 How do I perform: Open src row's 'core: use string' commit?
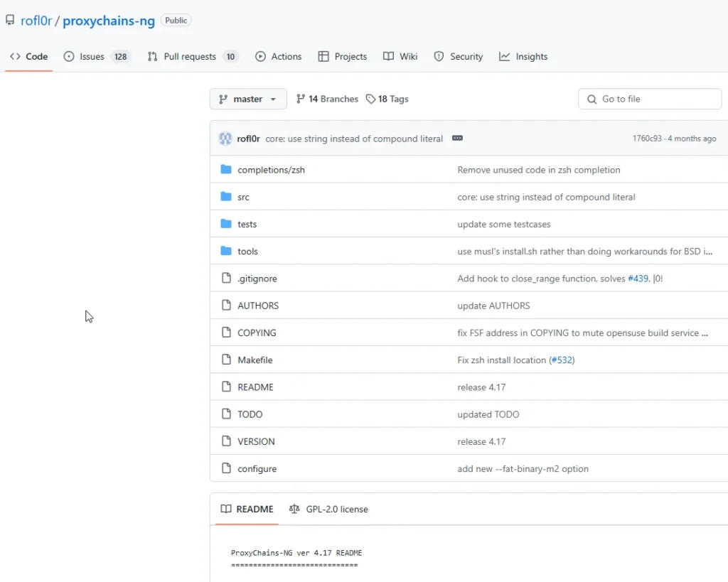546,198
